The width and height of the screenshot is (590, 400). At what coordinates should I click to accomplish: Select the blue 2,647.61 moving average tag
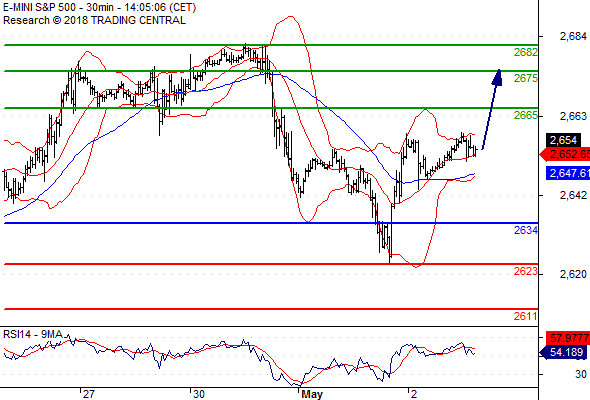568,173
